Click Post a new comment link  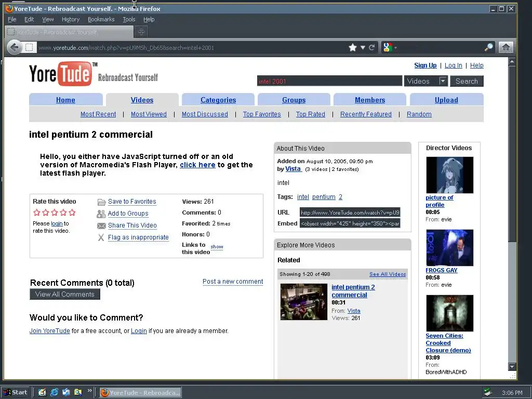(x=233, y=281)
